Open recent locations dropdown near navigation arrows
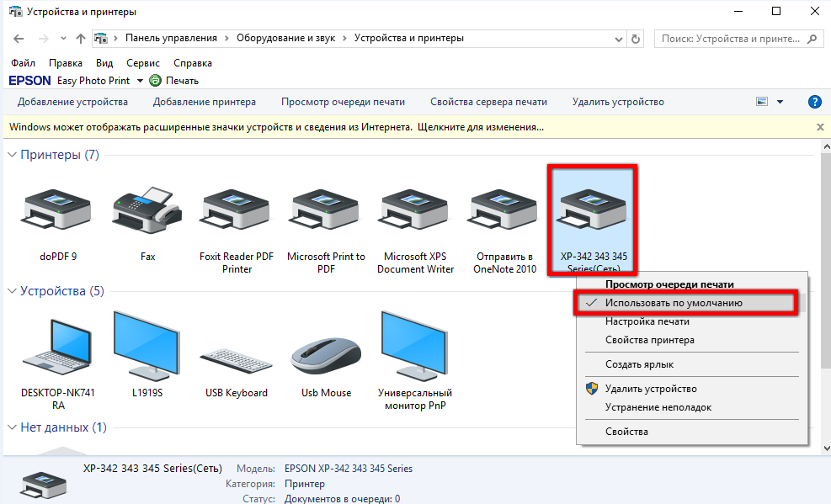831x504 pixels. (63, 39)
